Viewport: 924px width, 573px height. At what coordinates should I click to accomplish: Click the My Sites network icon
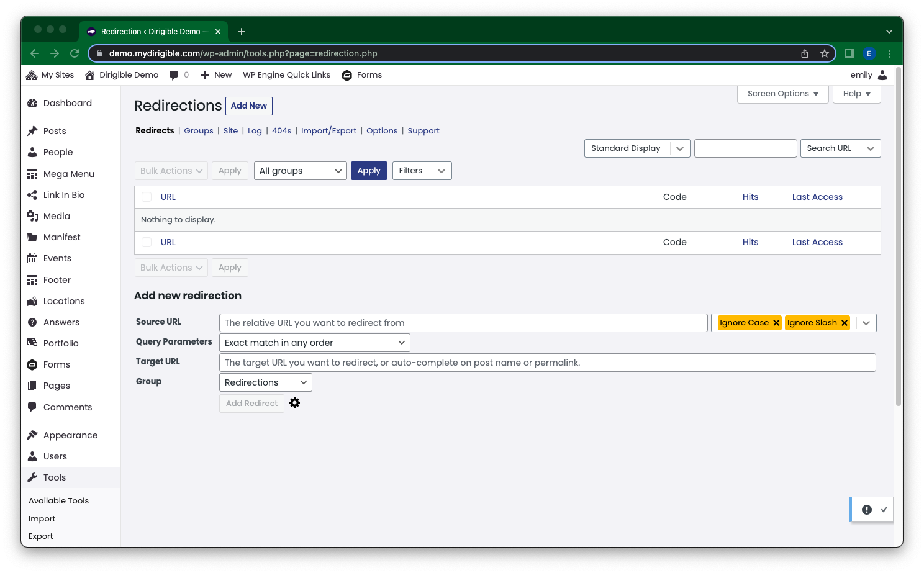32,75
